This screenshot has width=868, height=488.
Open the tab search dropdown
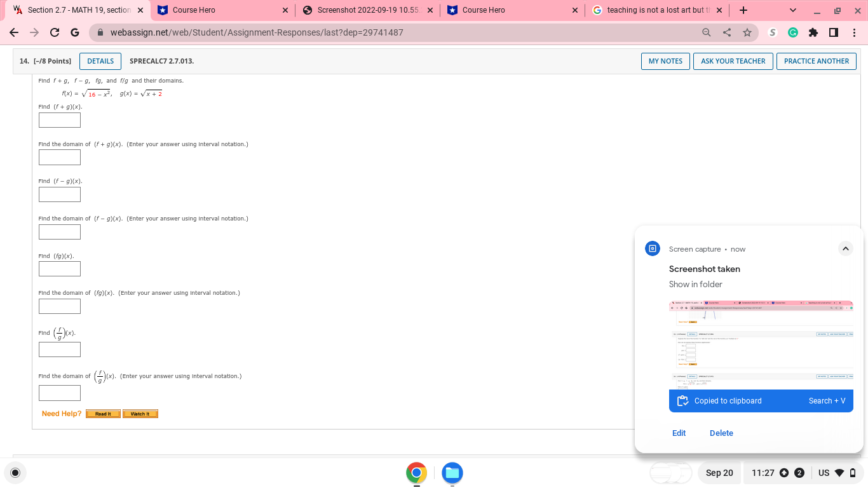coord(792,10)
